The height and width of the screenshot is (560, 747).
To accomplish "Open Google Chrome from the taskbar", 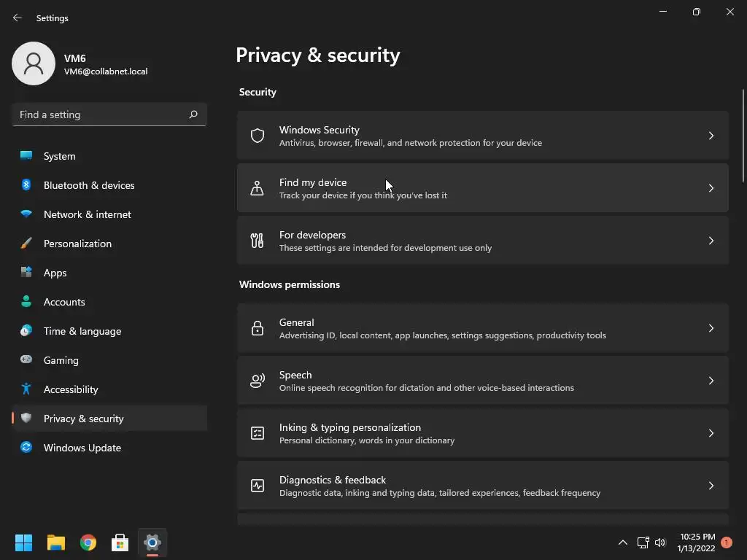I will [x=88, y=542].
